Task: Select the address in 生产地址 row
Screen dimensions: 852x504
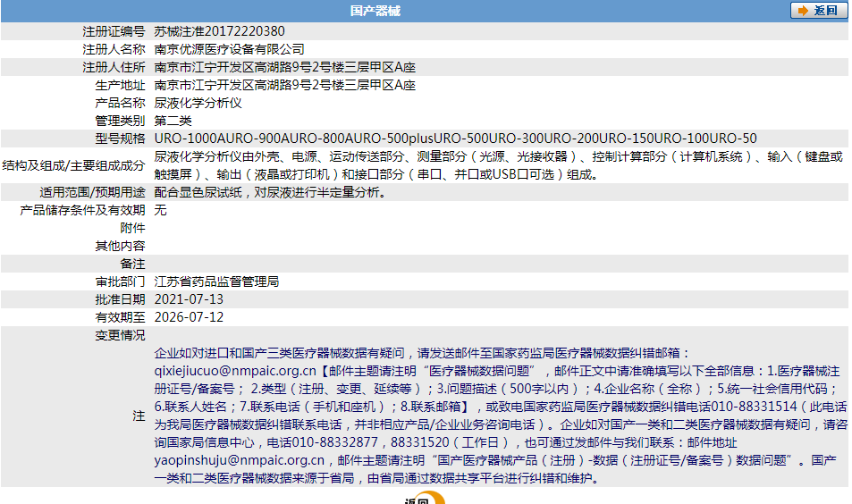Action: tap(284, 85)
